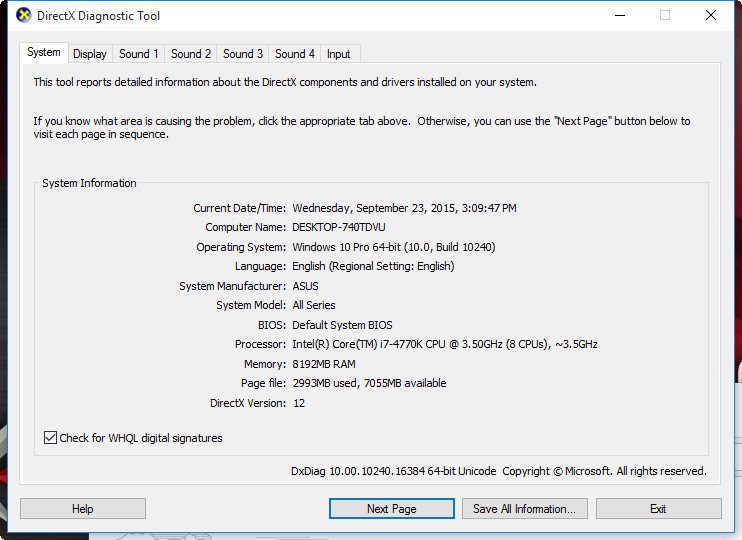742x540 pixels.
Task: Click computer name DESKTOP-740TDVU
Action: click(339, 227)
